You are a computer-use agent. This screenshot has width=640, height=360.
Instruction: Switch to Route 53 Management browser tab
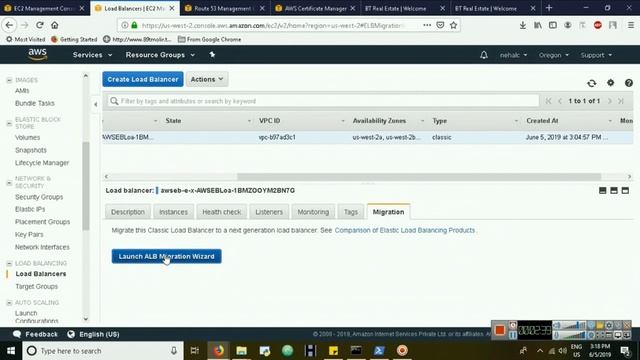click(224, 8)
